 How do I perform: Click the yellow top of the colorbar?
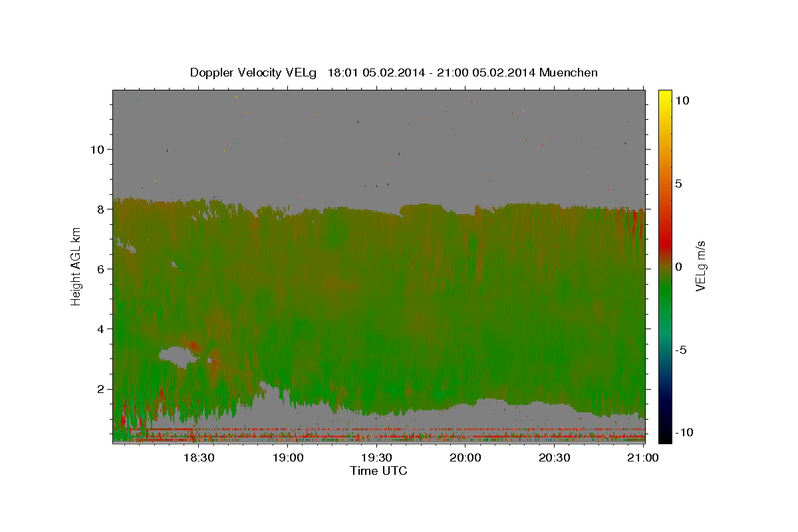(665, 96)
